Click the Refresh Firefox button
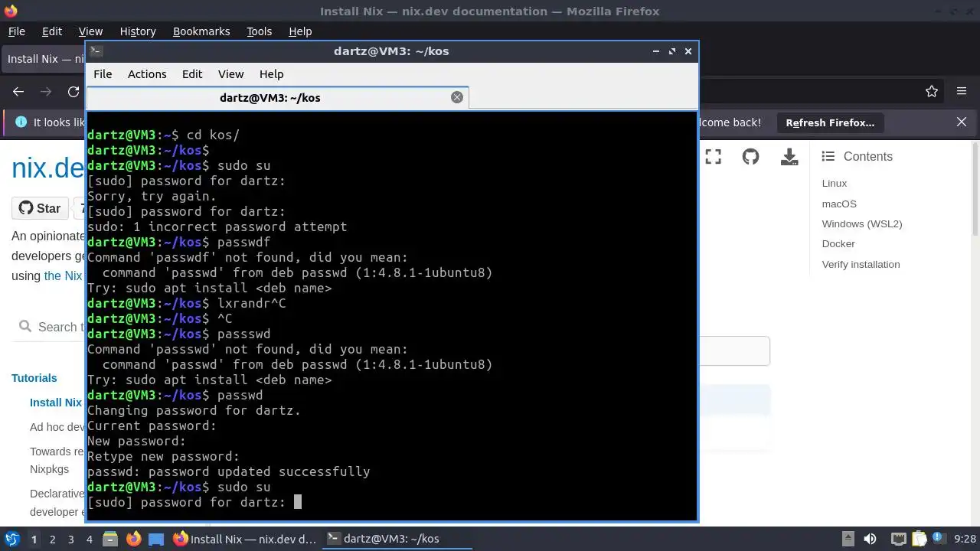Image resolution: width=980 pixels, height=551 pixels. point(830,122)
